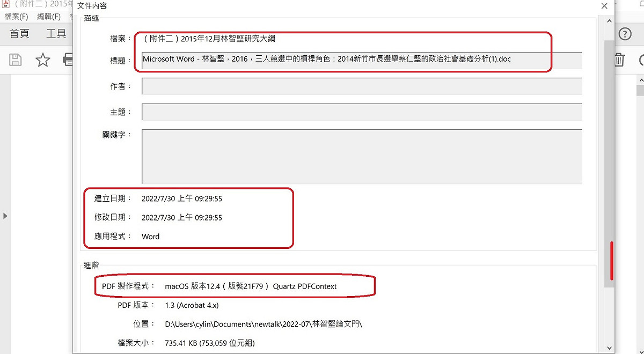The image size is (644, 354).
Task: Click the Save floppy disk icon in Acrobat toolbar
Action: pos(16,60)
